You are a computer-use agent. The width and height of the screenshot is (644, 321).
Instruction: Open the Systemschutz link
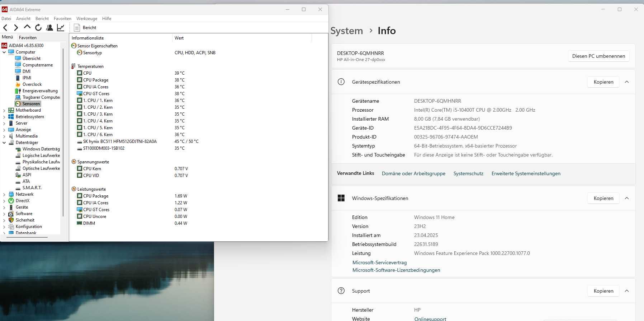(468, 173)
